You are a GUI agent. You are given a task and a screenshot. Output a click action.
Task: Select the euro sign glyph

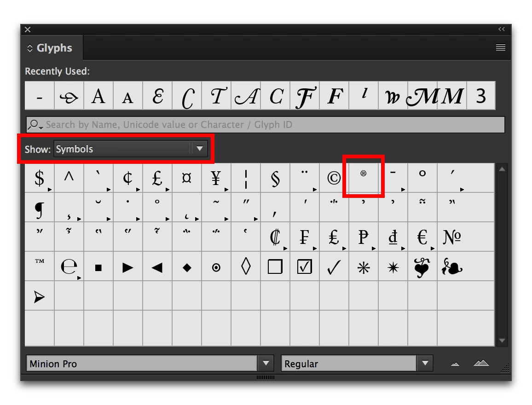pyautogui.click(x=422, y=237)
